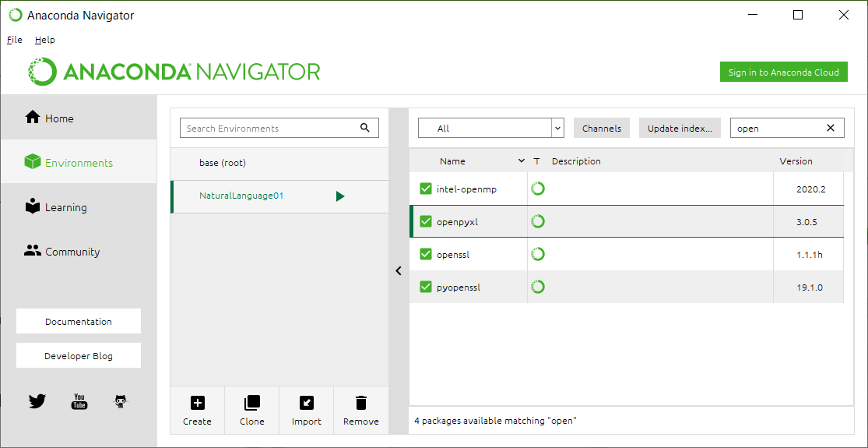Click the T column header
This screenshot has height=448, width=868.
[536, 161]
